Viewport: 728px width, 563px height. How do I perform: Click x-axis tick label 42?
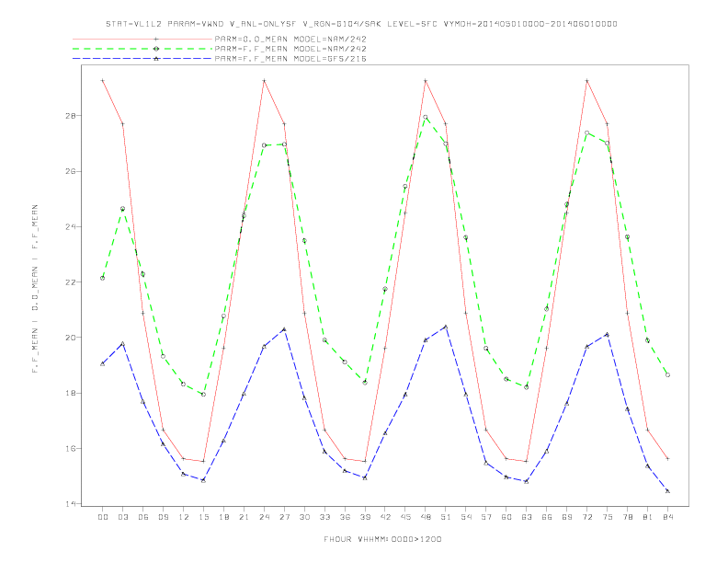[x=385, y=517]
